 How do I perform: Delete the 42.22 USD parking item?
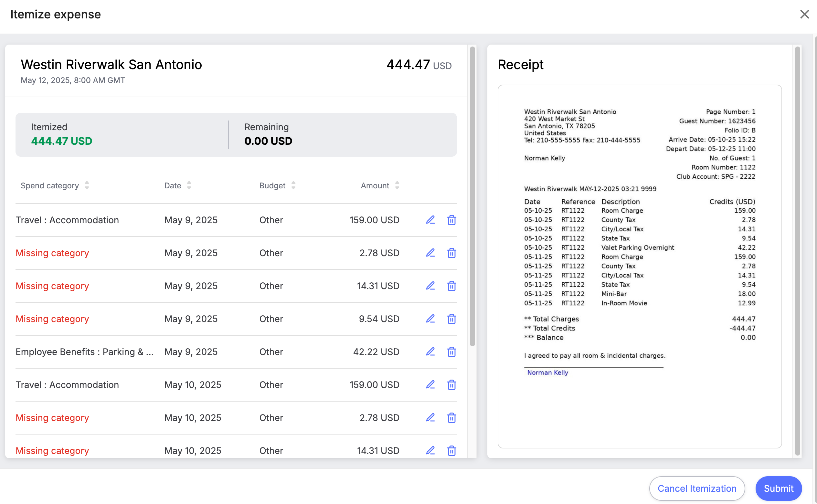451,352
